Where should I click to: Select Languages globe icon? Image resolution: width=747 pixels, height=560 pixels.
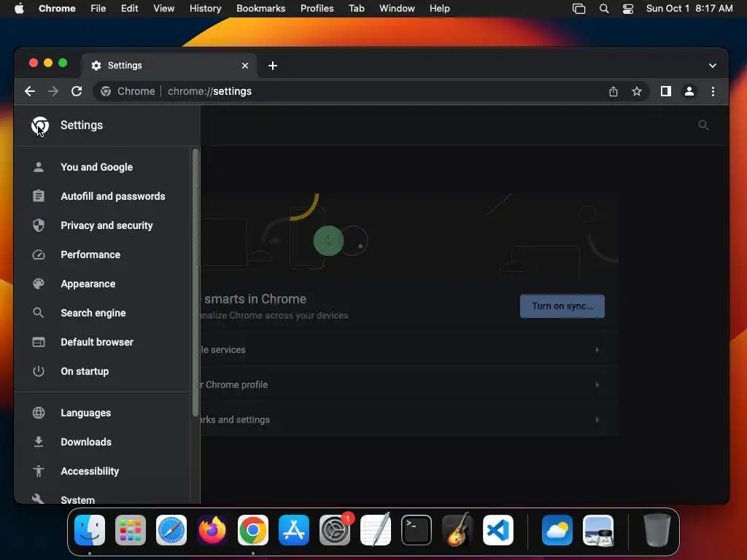(x=39, y=413)
